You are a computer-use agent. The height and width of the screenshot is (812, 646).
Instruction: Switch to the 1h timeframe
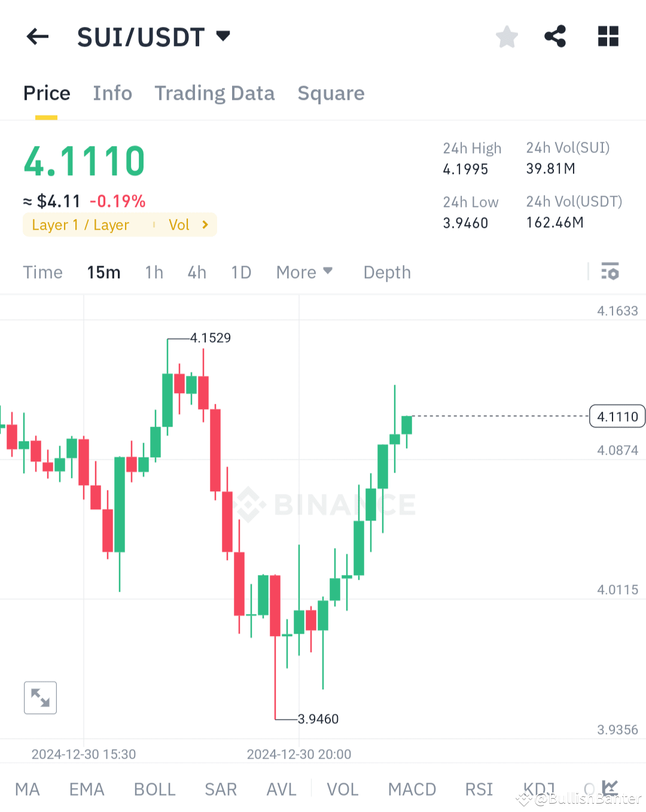(154, 272)
